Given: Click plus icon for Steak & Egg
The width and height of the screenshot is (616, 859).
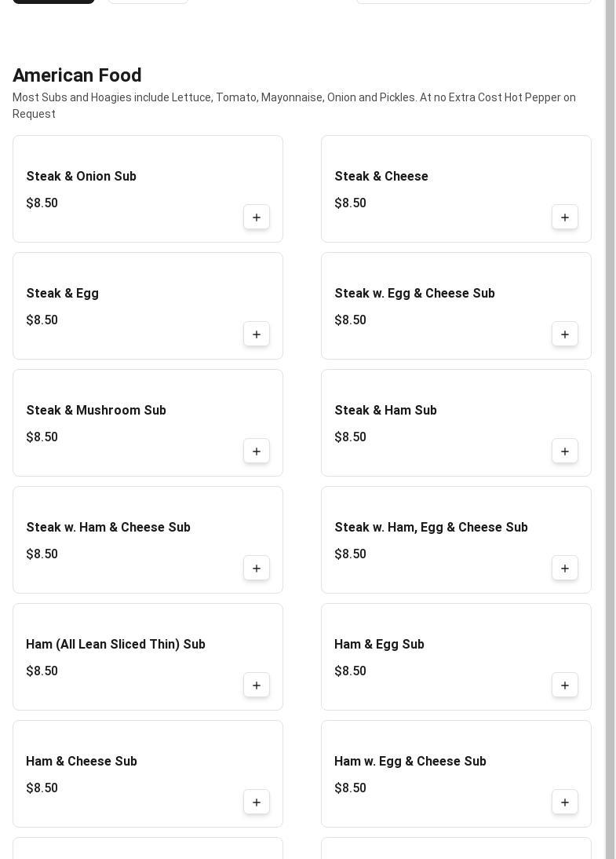Looking at the screenshot, I should pyautogui.click(x=257, y=334).
